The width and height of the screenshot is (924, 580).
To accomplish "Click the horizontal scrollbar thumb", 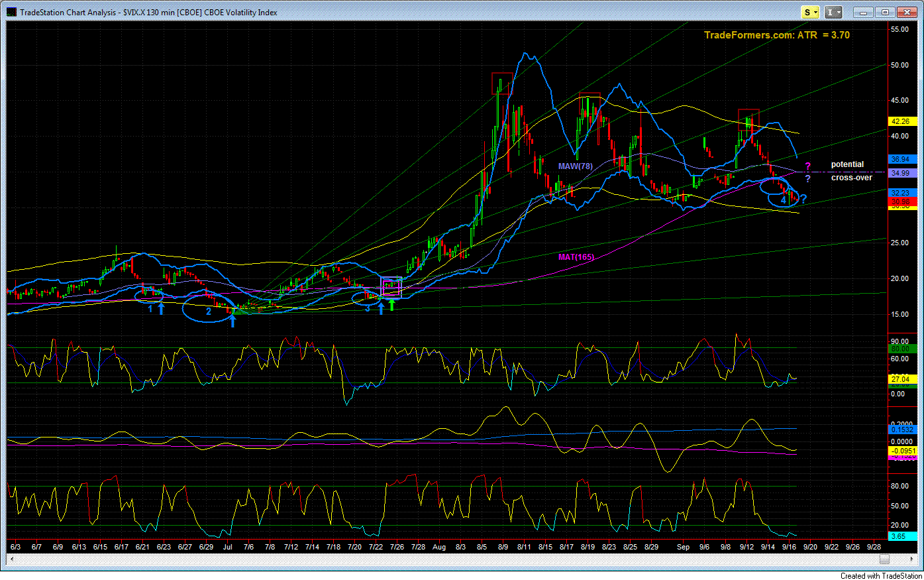I will pyautogui.click(x=884, y=559).
